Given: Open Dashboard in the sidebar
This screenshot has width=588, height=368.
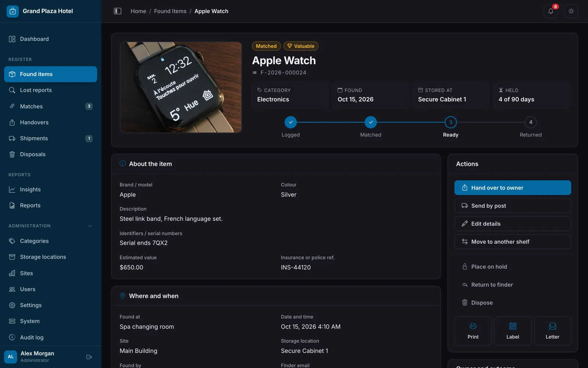Looking at the screenshot, I should click(51, 39).
